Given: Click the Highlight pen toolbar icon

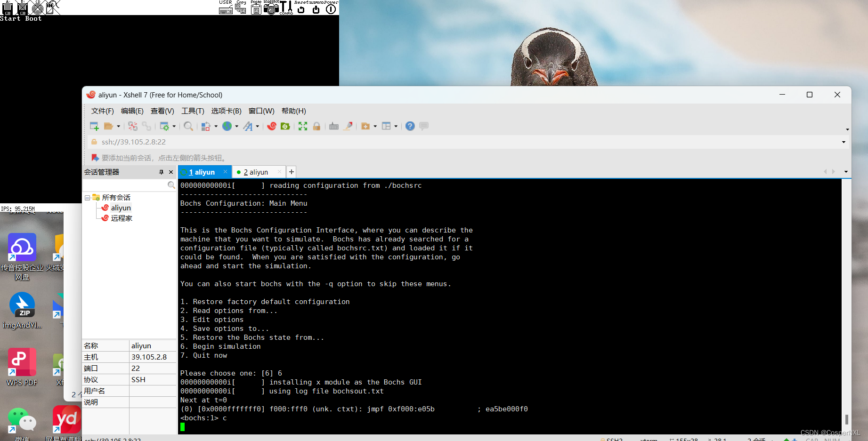Looking at the screenshot, I should pyautogui.click(x=348, y=126).
